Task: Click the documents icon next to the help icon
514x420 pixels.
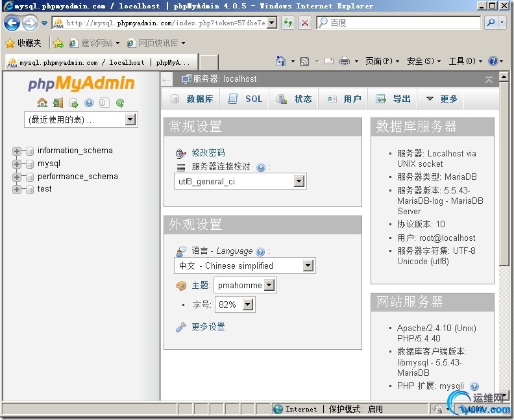Action: pyautogui.click(x=104, y=103)
